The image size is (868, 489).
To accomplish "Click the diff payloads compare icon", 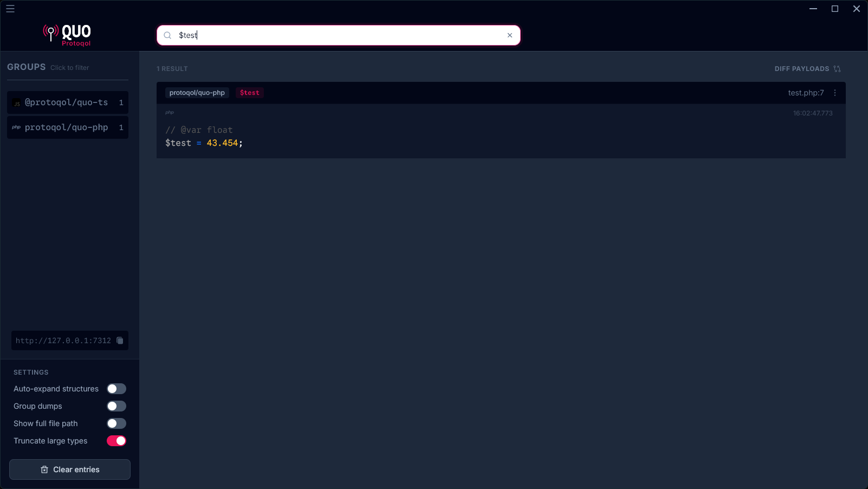I will (837, 69).
